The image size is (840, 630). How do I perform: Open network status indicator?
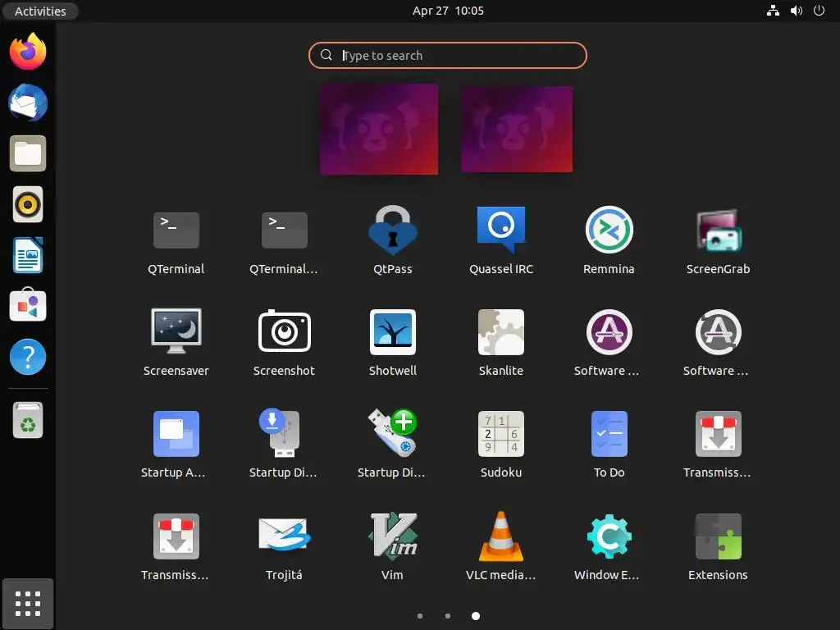[x=773, y=11]
